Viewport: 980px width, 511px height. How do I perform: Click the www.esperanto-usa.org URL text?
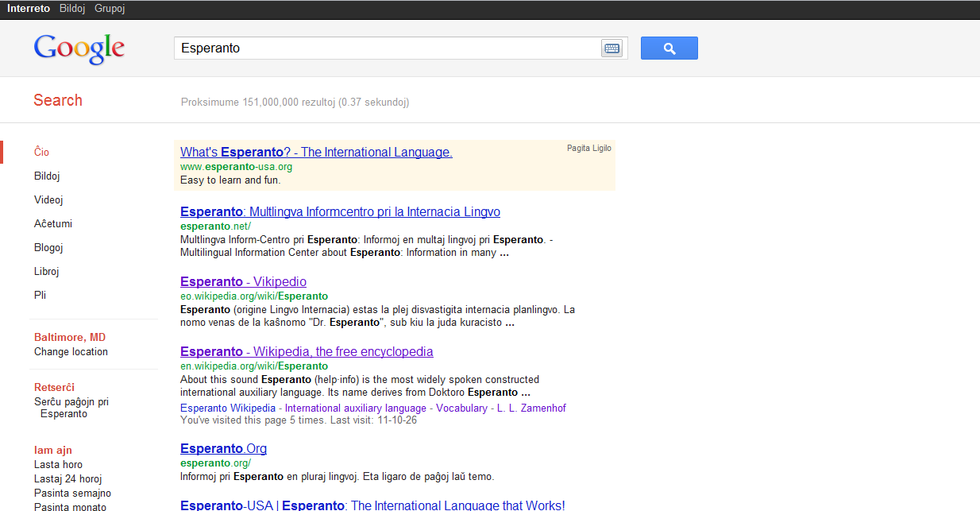(x=236, y=166)
